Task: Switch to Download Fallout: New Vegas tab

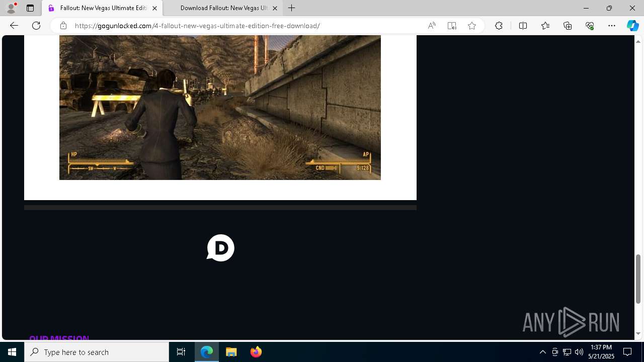Action: click(223, 8)
